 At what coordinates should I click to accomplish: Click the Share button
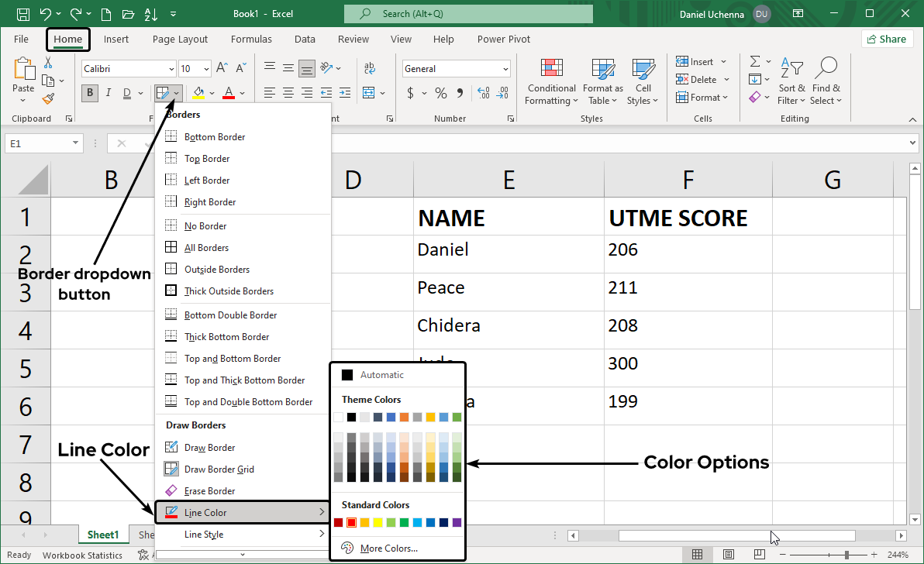(886, 39)
